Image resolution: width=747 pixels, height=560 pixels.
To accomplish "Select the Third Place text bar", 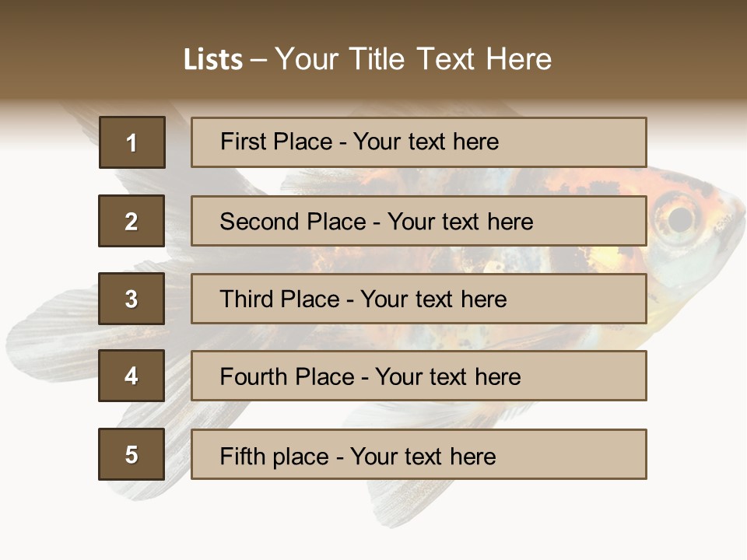I will (x=419, y=299).
